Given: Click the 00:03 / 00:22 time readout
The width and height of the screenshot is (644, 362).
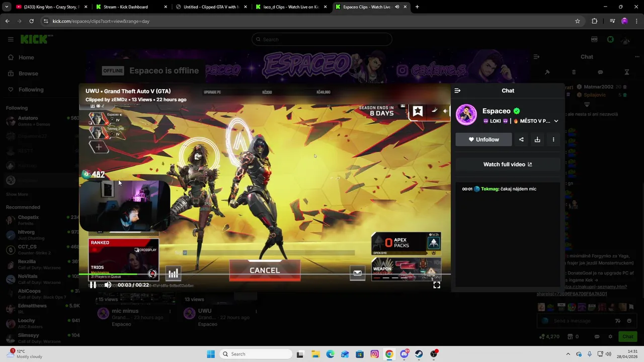Looking at the screenshot, I should click(x=133, y=285).
